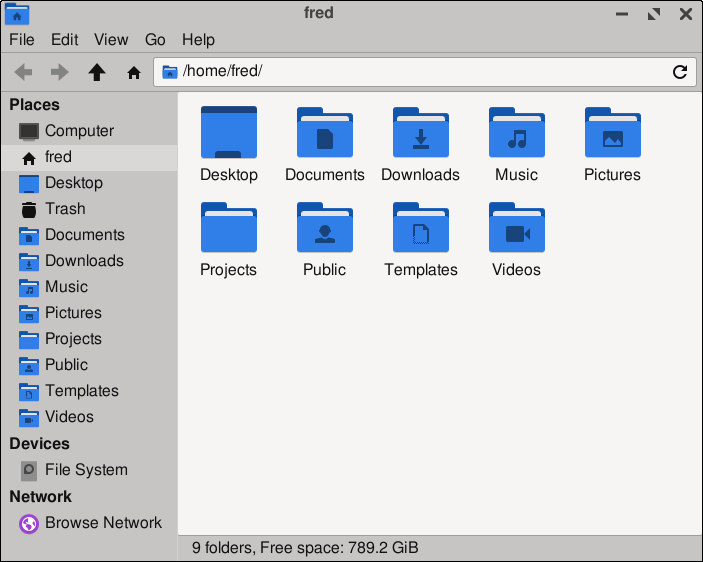Select Videos in the Places sidebar
This screenshot has width=703, height=562.
[89, 417]
